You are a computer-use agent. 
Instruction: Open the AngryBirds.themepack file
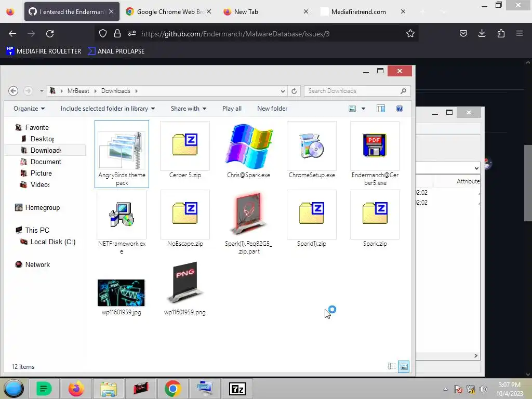coord(122,154)
